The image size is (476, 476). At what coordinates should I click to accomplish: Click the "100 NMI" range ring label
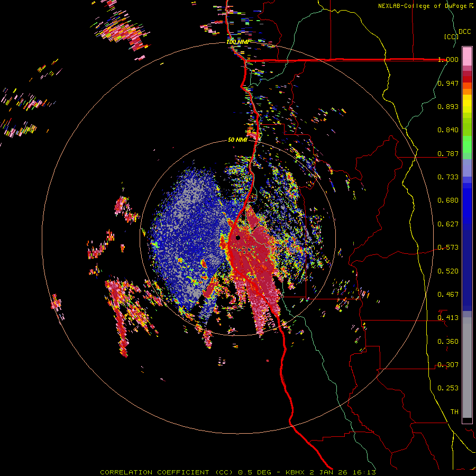tap(239, 42)
